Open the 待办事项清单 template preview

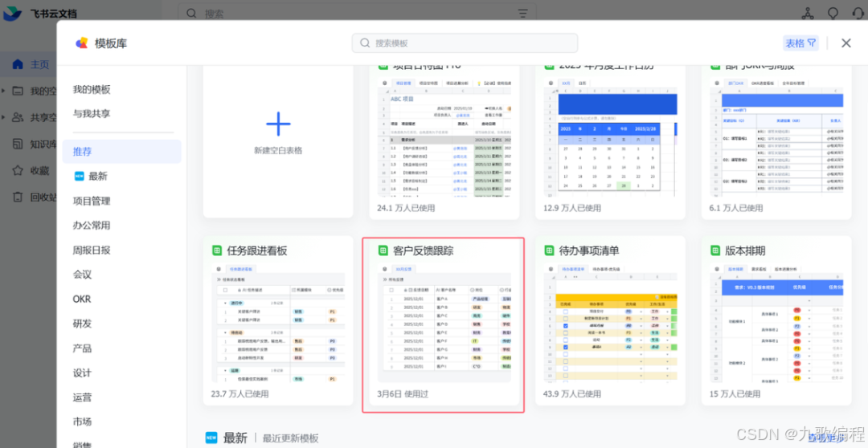611,321
